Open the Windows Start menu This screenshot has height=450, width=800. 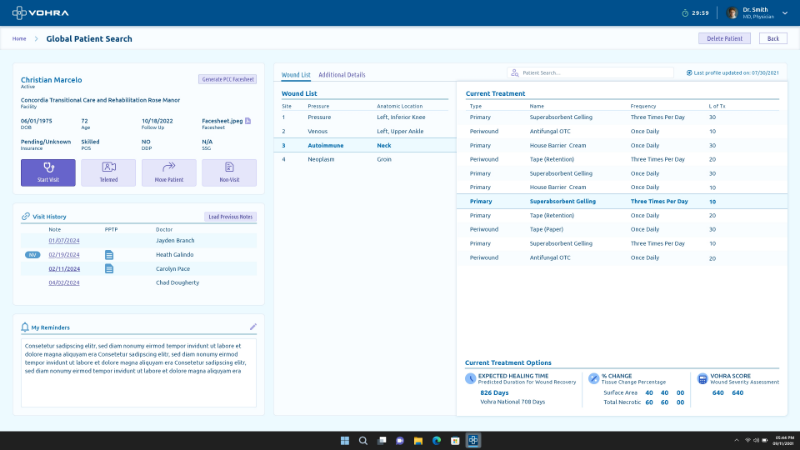[x=345, y=440]
